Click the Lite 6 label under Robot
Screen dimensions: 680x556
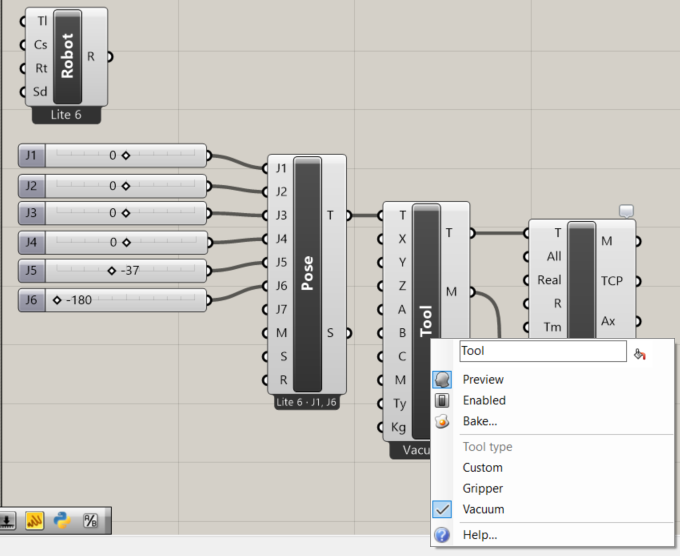pos(66,115)
